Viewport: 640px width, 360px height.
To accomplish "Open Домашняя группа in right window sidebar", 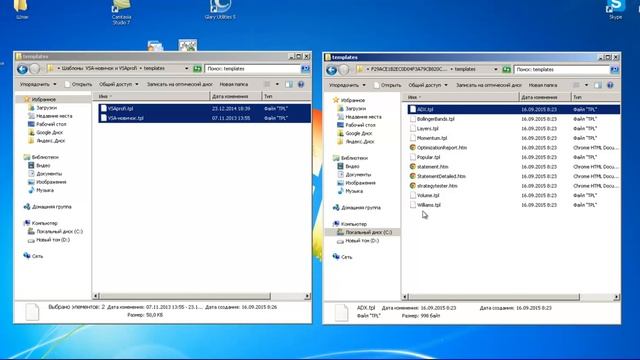I will (356, 207).
